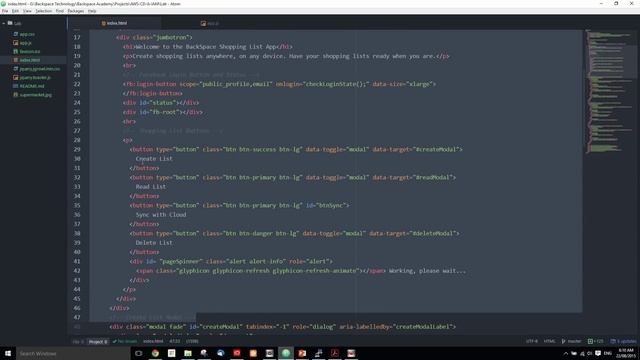Click the jquery.loader js file icon
The image size is (640, 360).
[16, 78]
